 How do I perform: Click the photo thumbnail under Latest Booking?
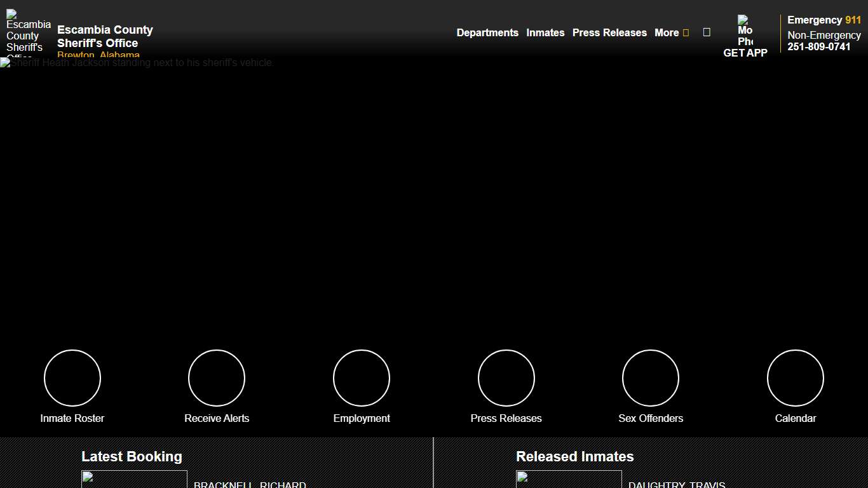pyautogui.click(x=134, y=479)
